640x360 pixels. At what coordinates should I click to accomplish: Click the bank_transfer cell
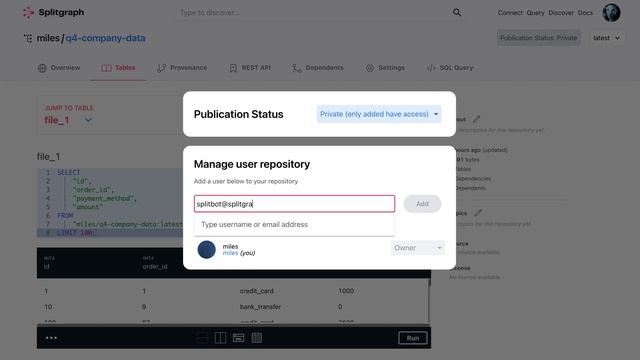pyautogui.click(x=260, y=307)
